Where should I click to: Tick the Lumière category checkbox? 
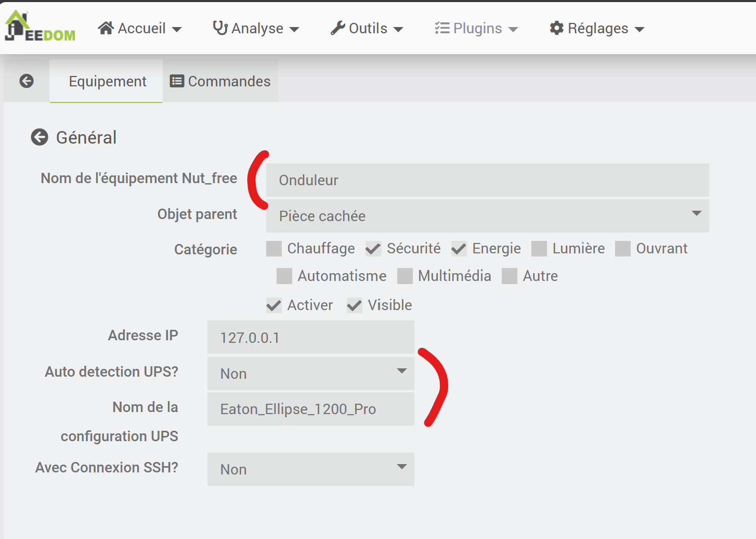pyautogui.click(x=539, y=249)
